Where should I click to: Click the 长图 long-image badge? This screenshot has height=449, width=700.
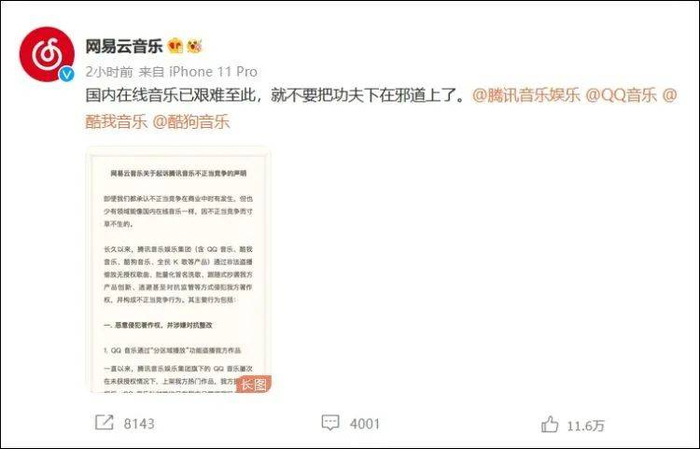pos(254,384)
